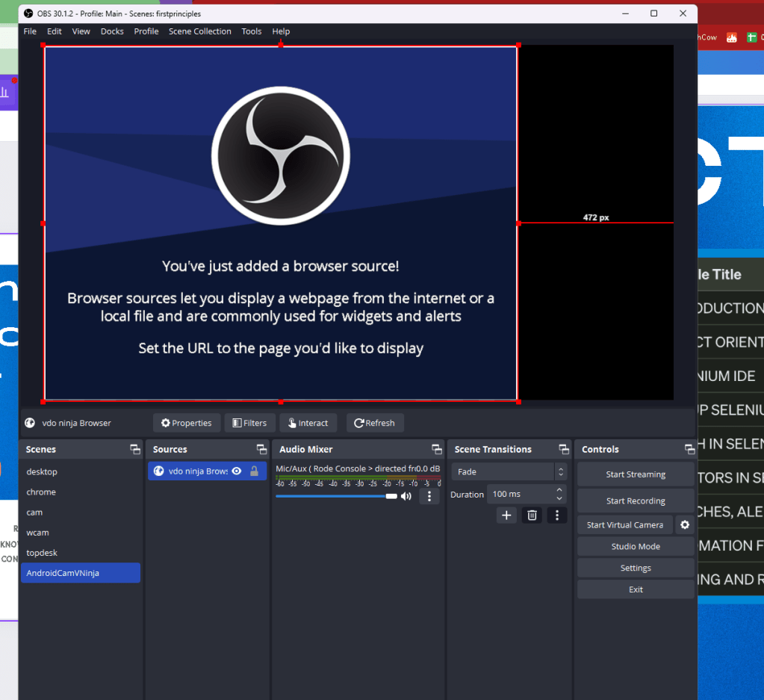
Task: Click browser globe icon in source toolbar
Action: [x=30, y=423]
